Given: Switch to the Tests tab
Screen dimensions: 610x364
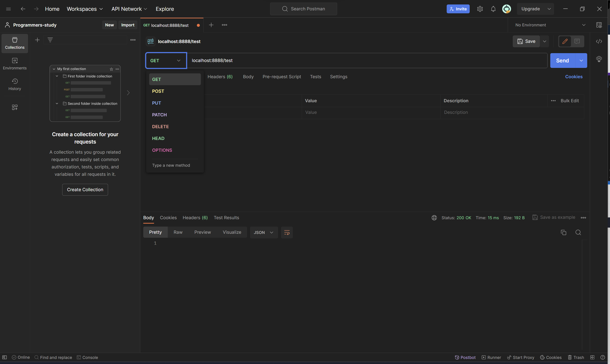Looking at the screenshot, I should (315, 77).
